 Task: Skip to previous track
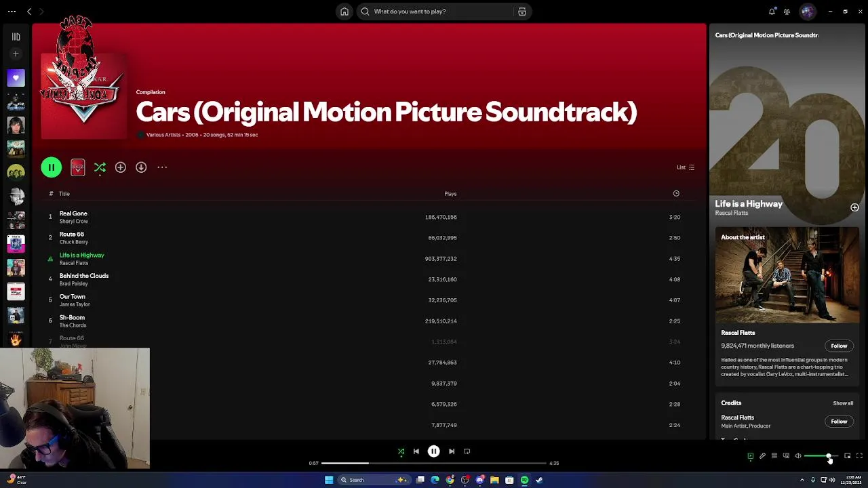[416, 451]
